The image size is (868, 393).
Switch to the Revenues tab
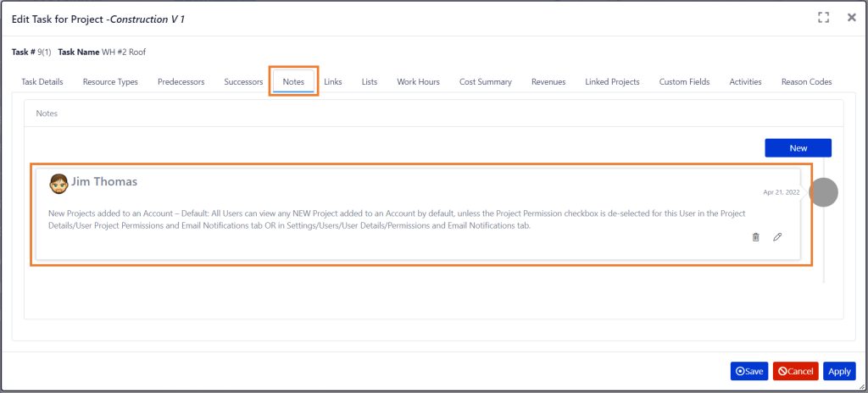click(548, 82)
